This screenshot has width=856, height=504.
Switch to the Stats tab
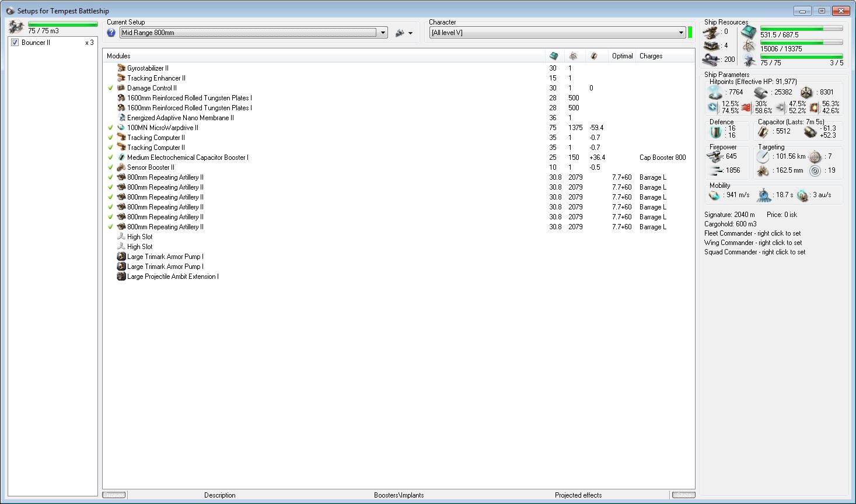pos(683,495)
